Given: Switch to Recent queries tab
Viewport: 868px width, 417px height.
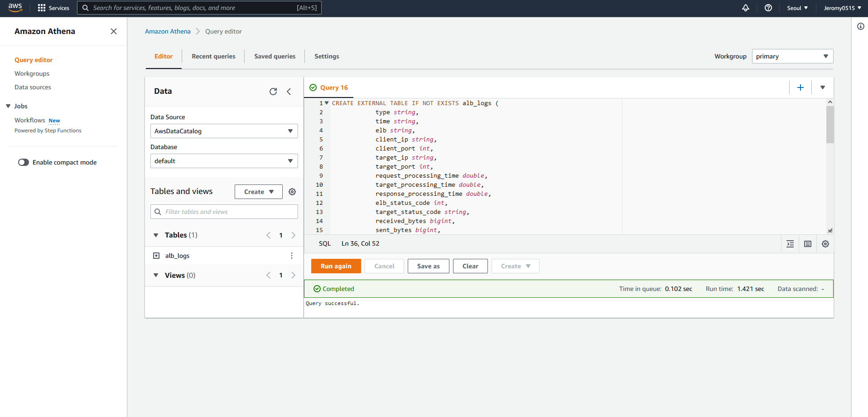Looking at the screenshot, I should click(213, 56).
